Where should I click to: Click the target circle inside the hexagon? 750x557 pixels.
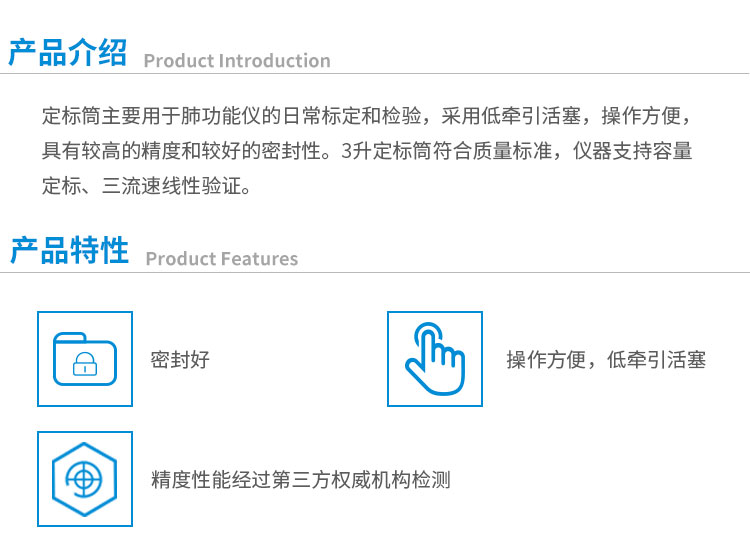(84, 479)
